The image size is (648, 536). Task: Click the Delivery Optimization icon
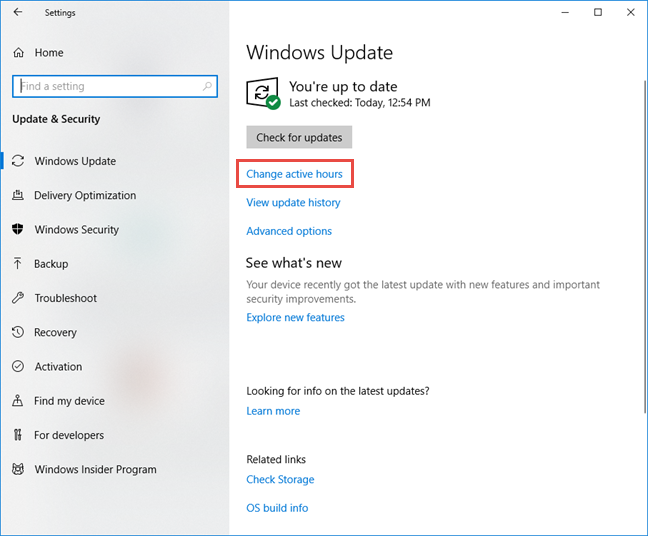pos(18,195)
